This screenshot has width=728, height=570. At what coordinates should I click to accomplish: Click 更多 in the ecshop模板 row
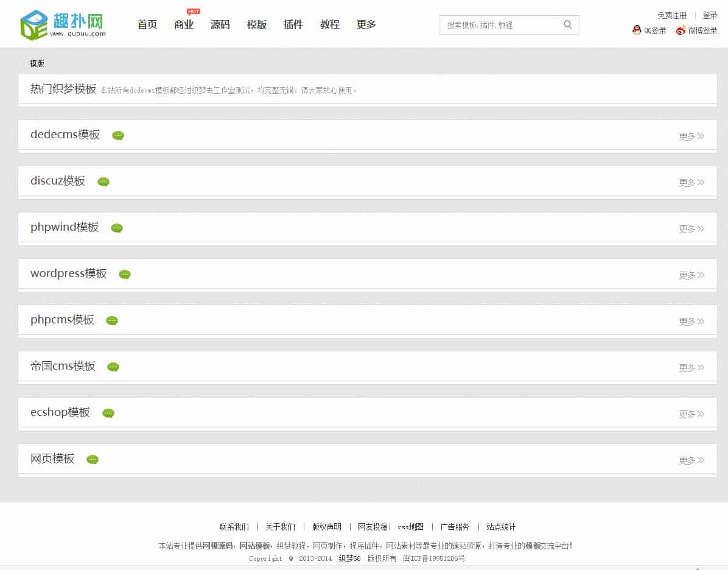pos(691,414)
